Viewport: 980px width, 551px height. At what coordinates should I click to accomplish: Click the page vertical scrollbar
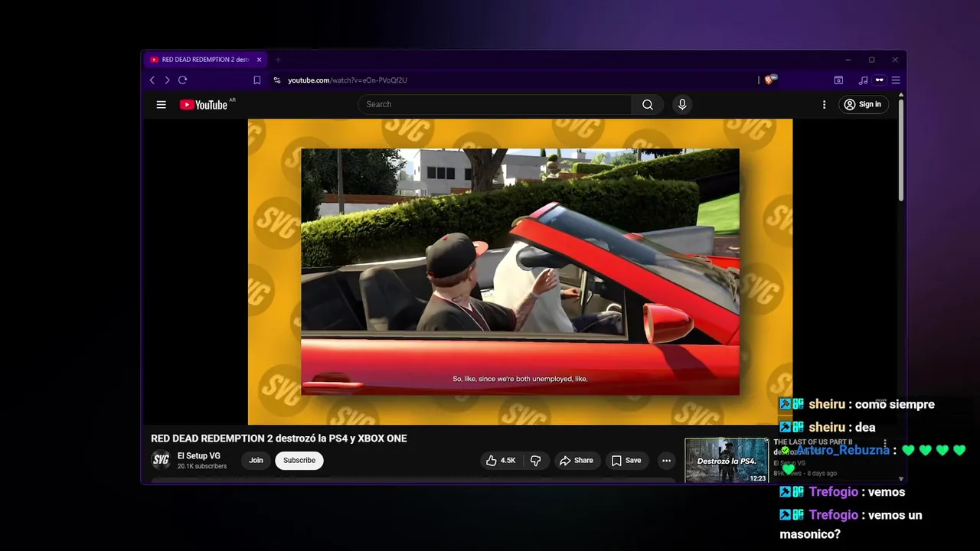coord(901,149)
